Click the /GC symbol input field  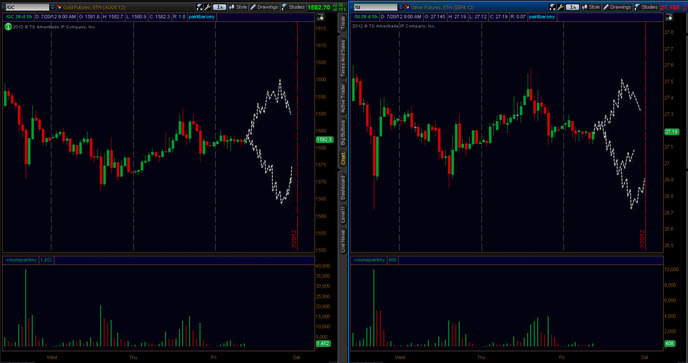point(27,7)
